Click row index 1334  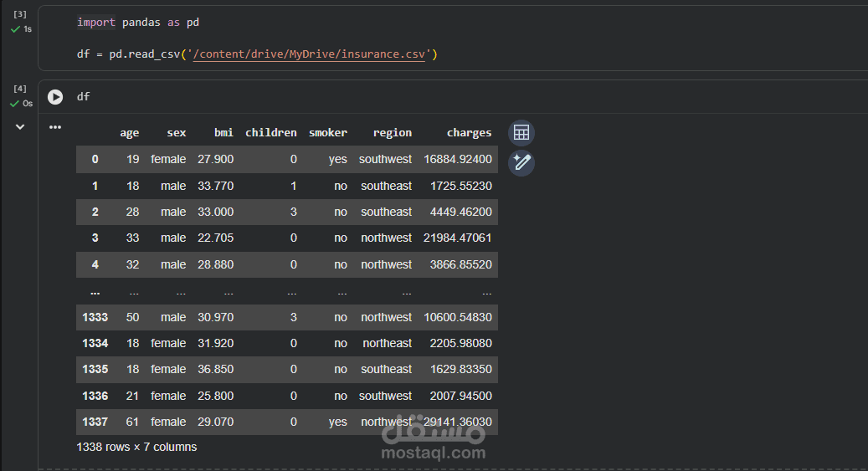95,343
